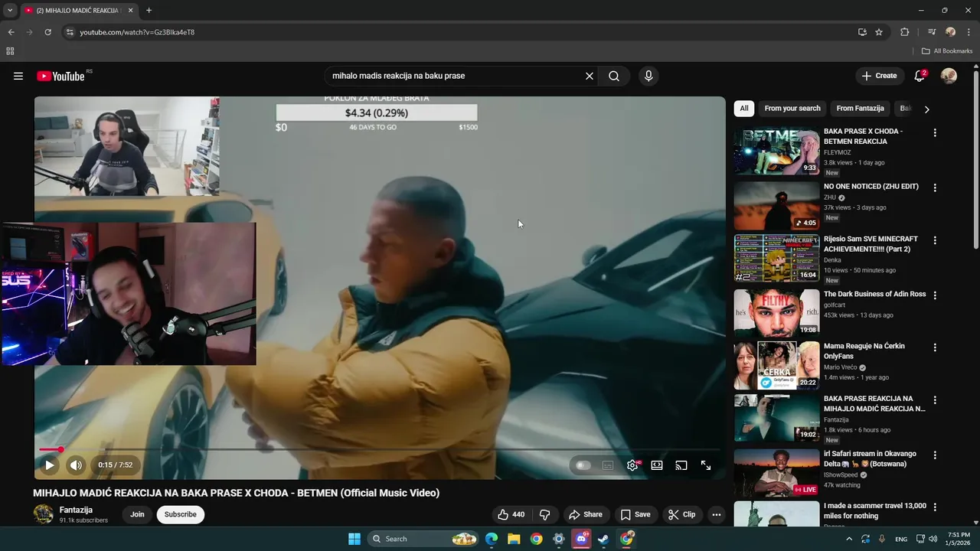Install app icon in address bar
Viewport: 980px width, 551px height.
(862, 32)
